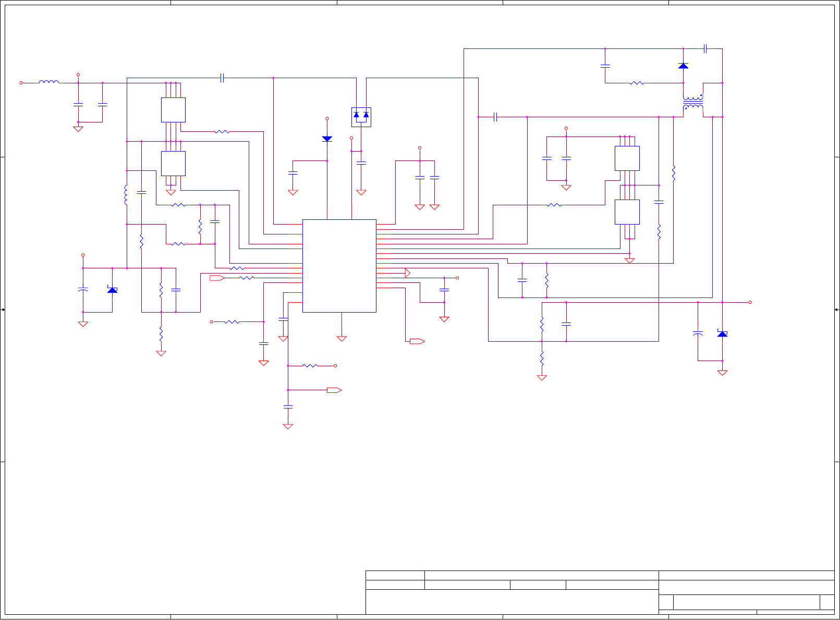Click the title block at the bottom
This screenshot has height=620, width=840.
point(600,593)
